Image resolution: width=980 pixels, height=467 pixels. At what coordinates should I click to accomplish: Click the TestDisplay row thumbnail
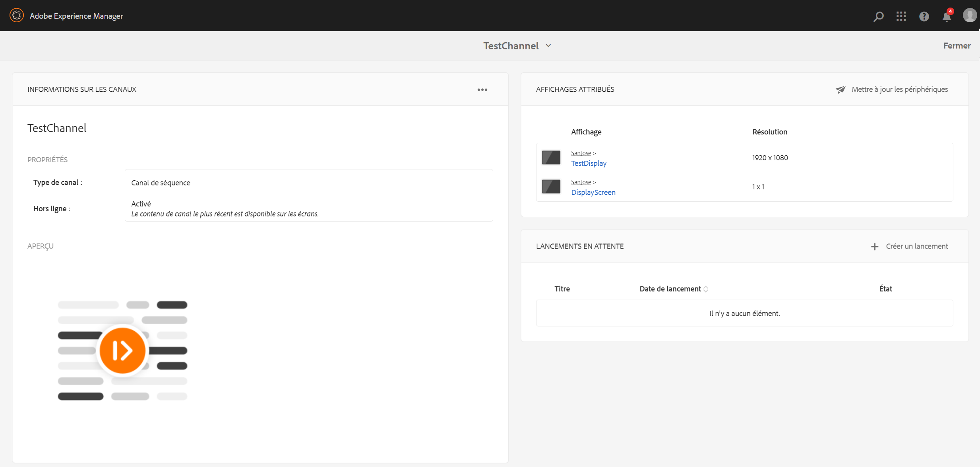pos(551,158)
